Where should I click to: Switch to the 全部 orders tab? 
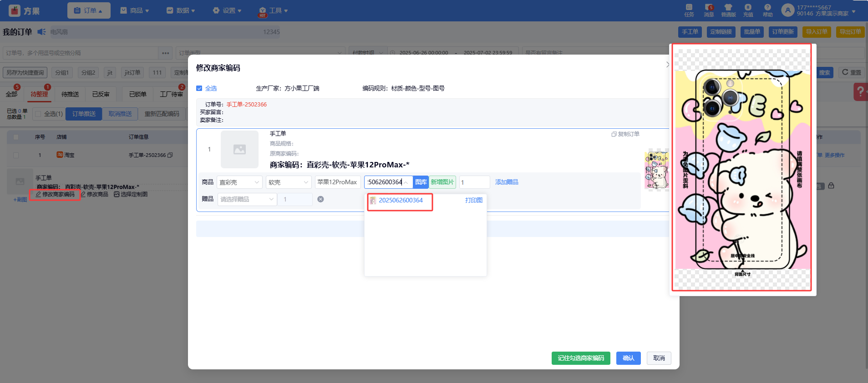pos(11,94)
